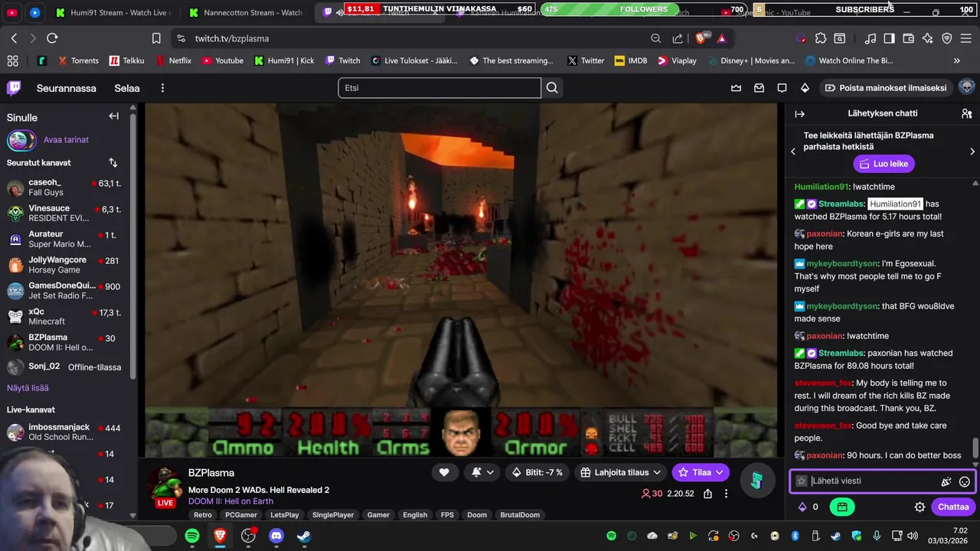Open Brave Leo AI sparkle icon
Viewport: 980px width, 551px height.
[927, 38]
